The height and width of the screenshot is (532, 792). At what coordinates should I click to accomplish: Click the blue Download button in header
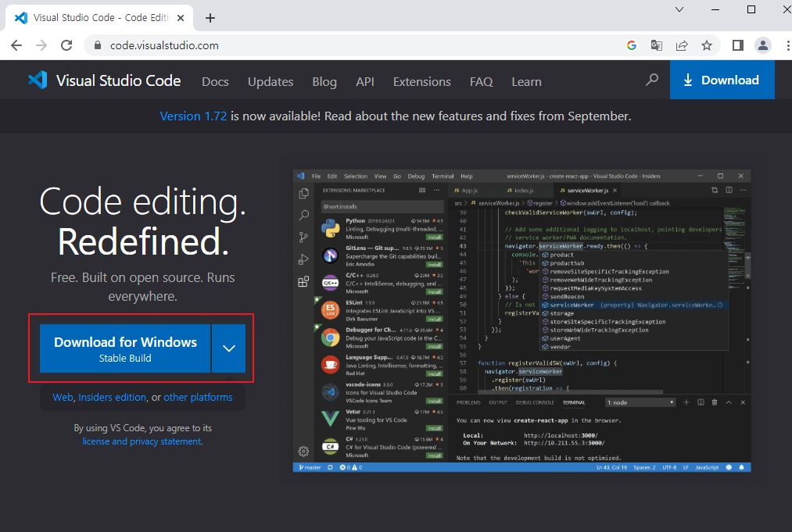coord(722,80)
